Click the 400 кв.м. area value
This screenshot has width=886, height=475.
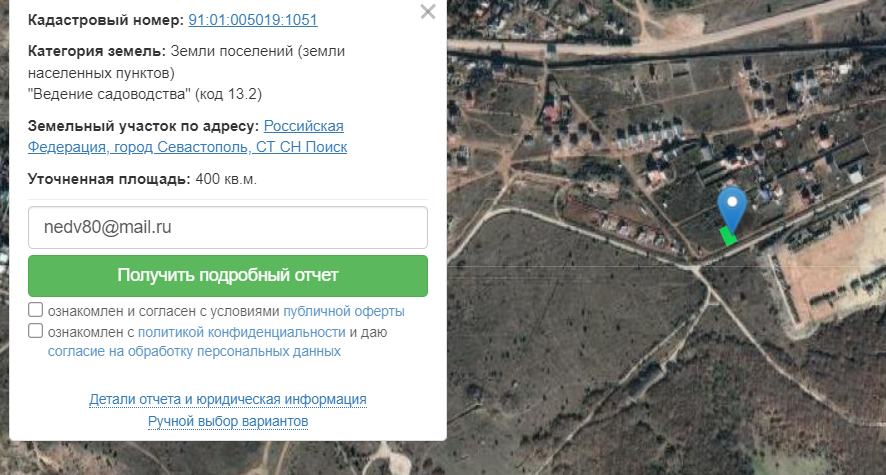point(226,179)
